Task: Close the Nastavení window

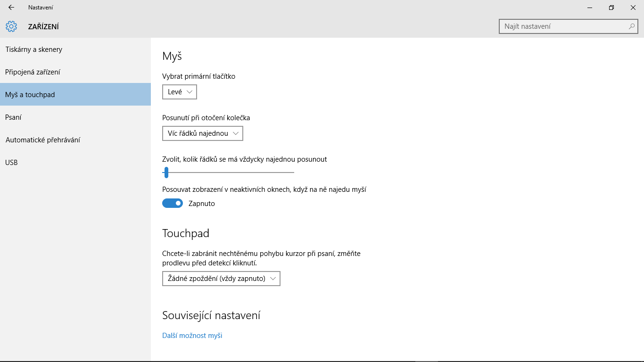Action: click(x=633, y=8)
